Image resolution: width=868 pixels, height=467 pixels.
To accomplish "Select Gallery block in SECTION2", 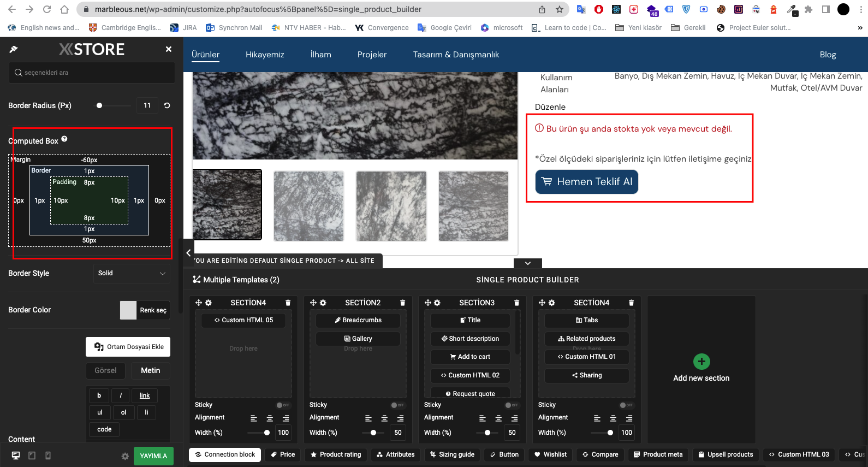I will tap(358, 339).
